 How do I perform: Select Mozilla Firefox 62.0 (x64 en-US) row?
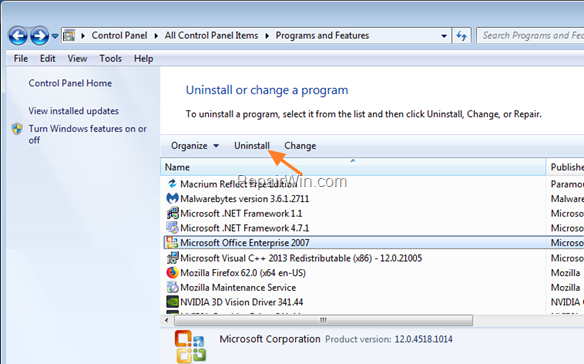pos(374,273)
